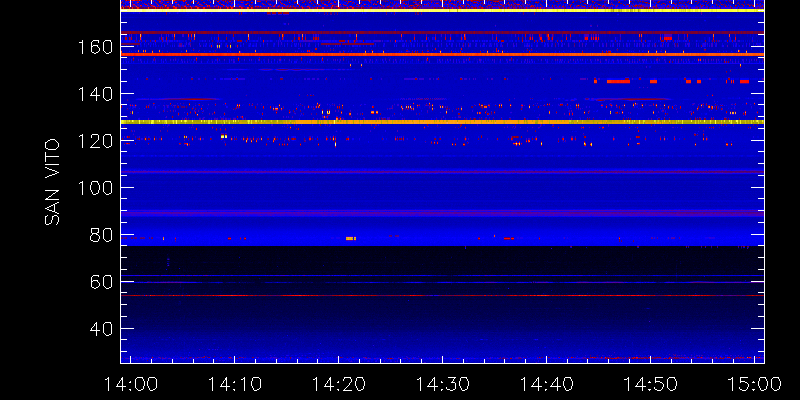Click the long red burst near 14:47 at 145 MHz
Screen dimensions: 800x400
tap(618, 81)
